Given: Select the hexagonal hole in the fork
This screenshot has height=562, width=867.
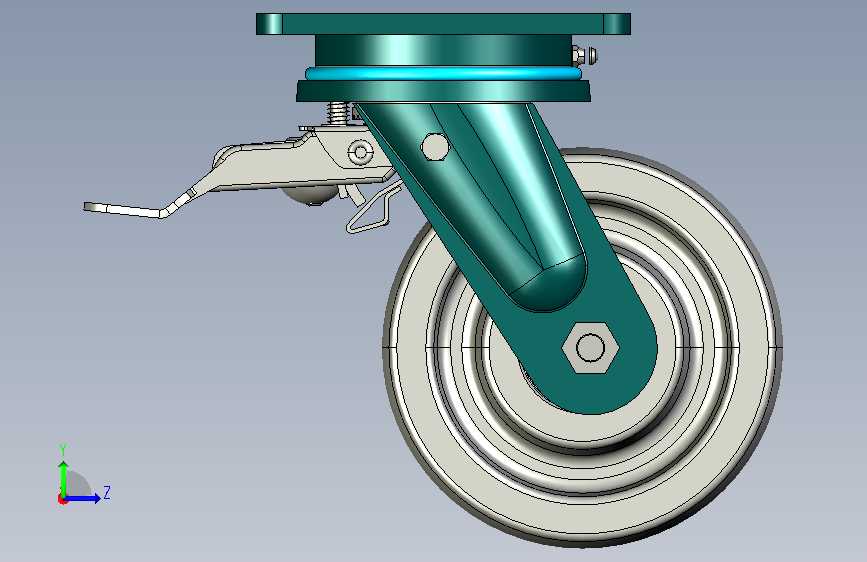Looking at the screenshot, I should point(435,147).
